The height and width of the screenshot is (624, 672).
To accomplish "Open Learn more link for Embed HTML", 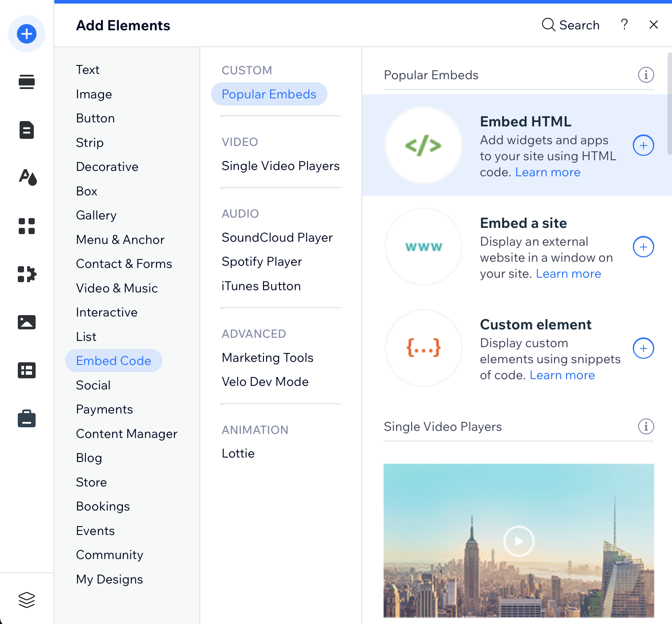I will [547, 172].
